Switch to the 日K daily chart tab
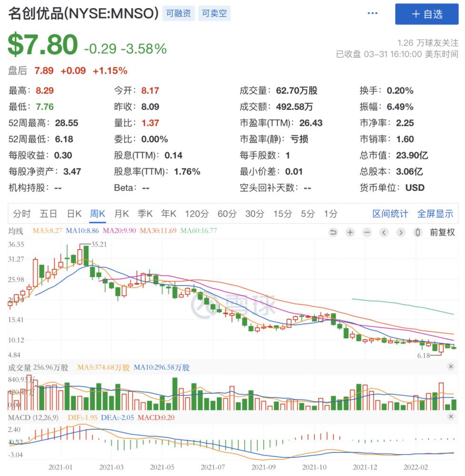This screenshot has width=465, height=476. (x=74, y=214)
